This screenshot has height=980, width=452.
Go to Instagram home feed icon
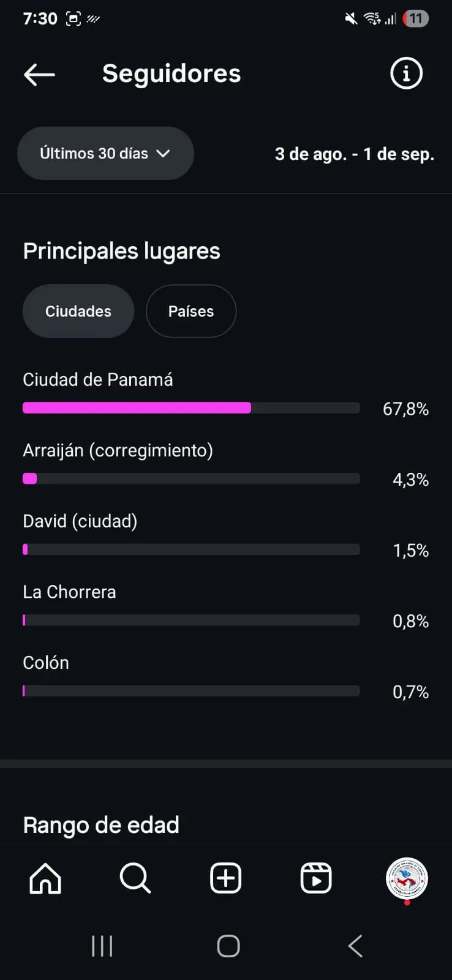pyautogui.click(x=45, y=879)
